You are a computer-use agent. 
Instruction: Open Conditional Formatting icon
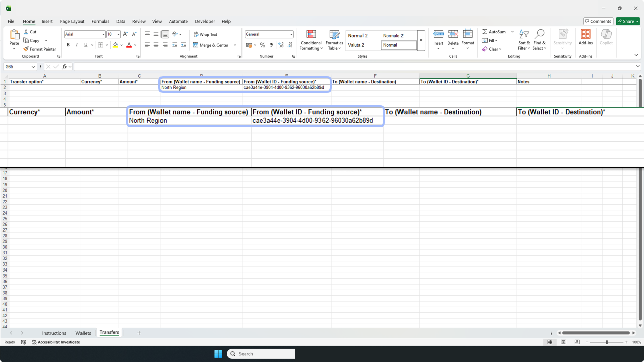311,34
